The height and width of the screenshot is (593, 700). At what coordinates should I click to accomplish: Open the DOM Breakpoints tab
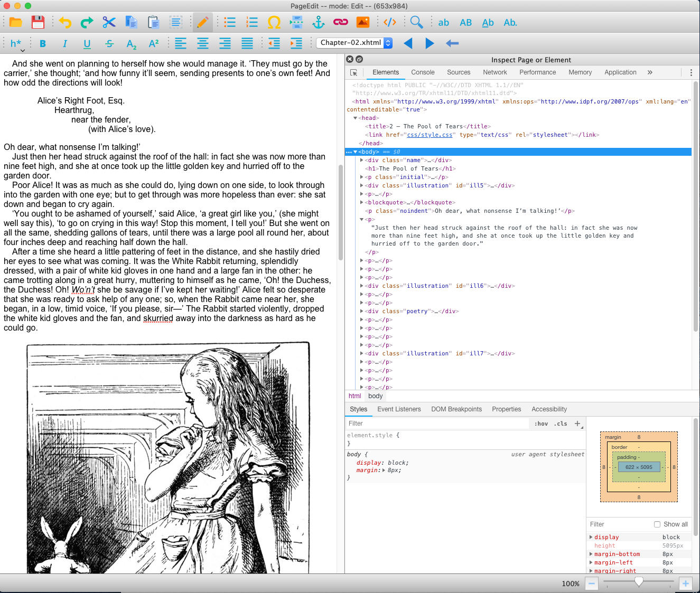click(456, 409)
